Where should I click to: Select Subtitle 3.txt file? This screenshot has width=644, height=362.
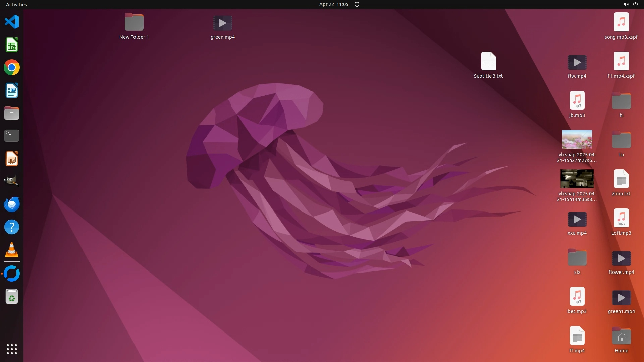pyautogui.click(x=488, y=62)
